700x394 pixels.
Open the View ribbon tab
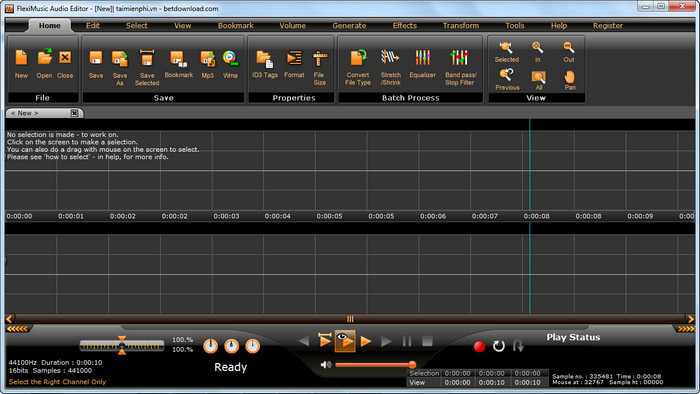pyautogui.click(x=183, y=25)
